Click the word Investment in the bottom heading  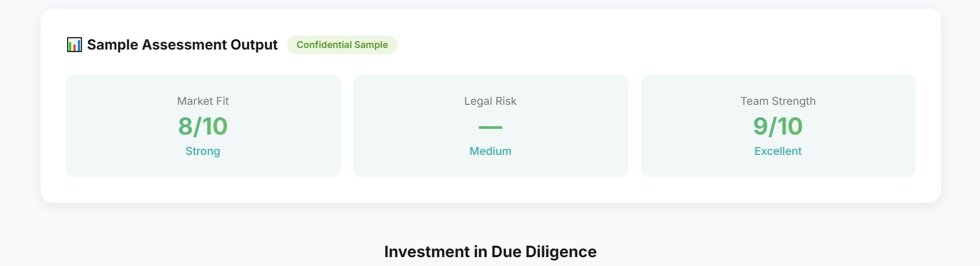427,252
